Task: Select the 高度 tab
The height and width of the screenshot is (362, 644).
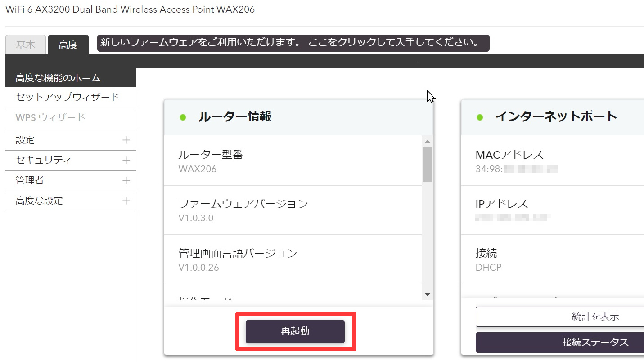Action: click(68, 45)
